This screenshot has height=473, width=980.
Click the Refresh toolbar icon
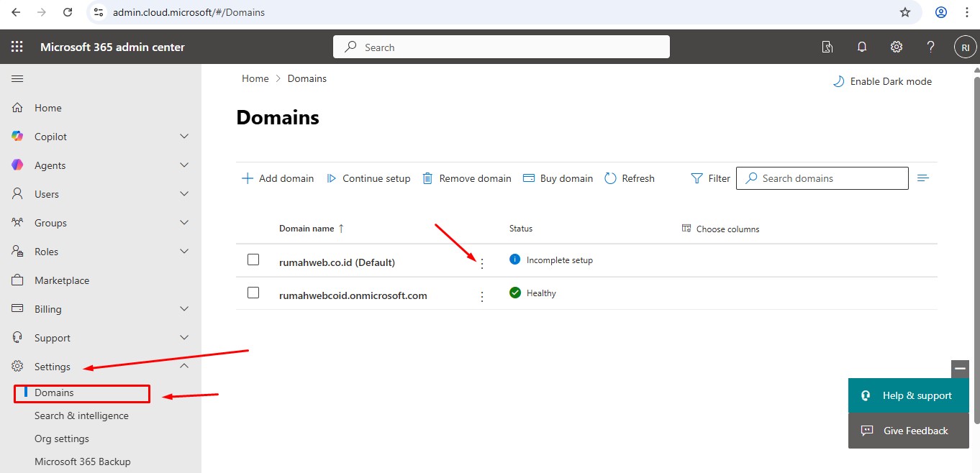point(611,178)
